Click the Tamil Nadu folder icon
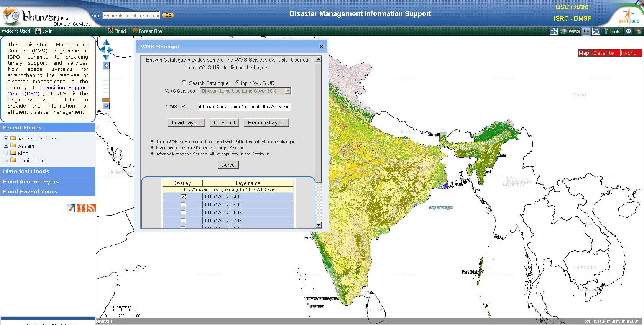Viewport: 644px width, 325px height. coord(13,160)
